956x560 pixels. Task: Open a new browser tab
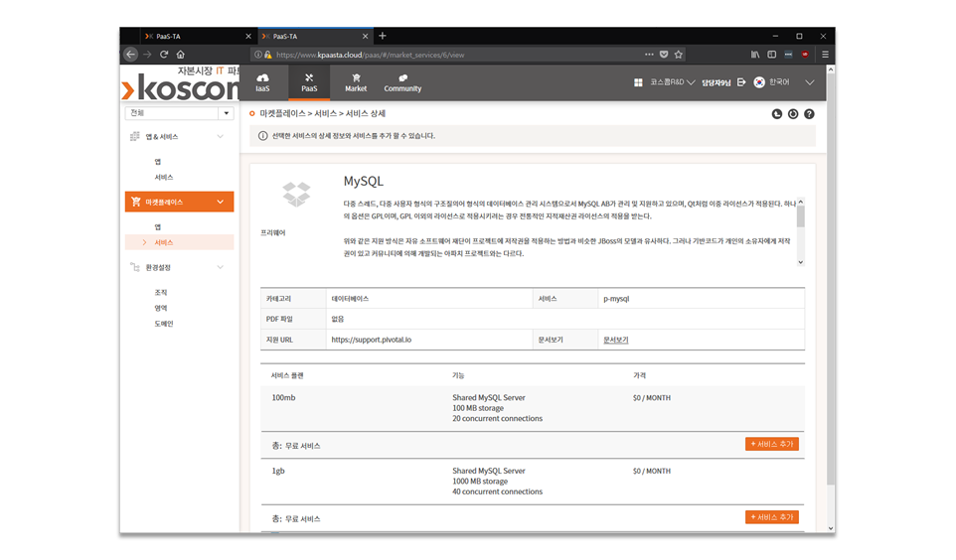(383, 36)
